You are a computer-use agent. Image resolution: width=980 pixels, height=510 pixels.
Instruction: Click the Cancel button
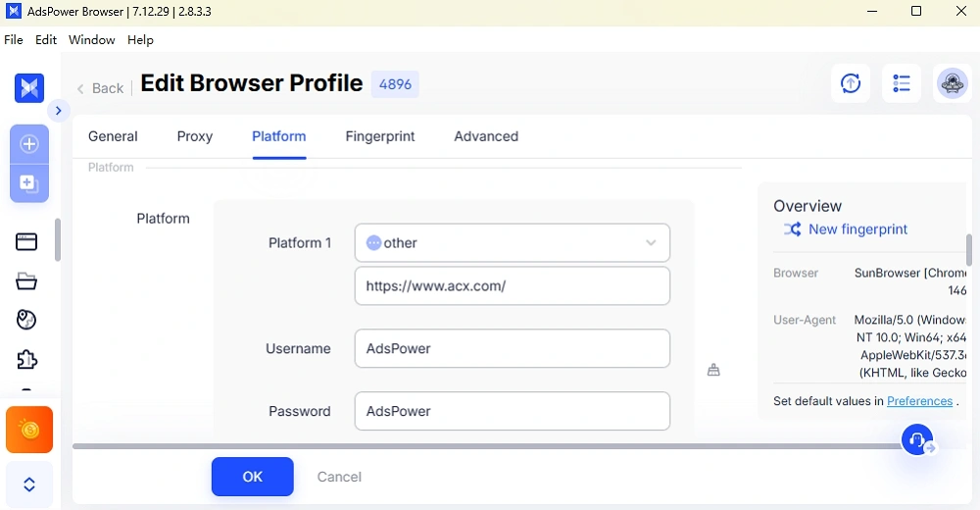click(339, 477)
